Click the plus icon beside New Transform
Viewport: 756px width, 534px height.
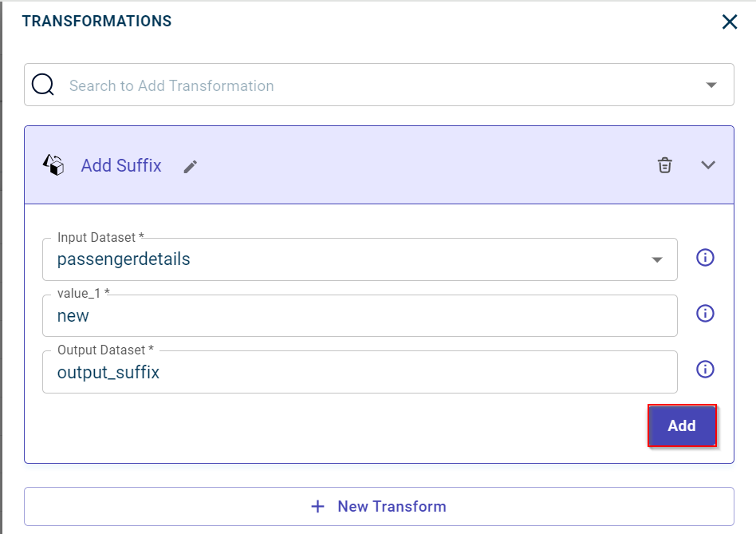click(x=318, y=506)
